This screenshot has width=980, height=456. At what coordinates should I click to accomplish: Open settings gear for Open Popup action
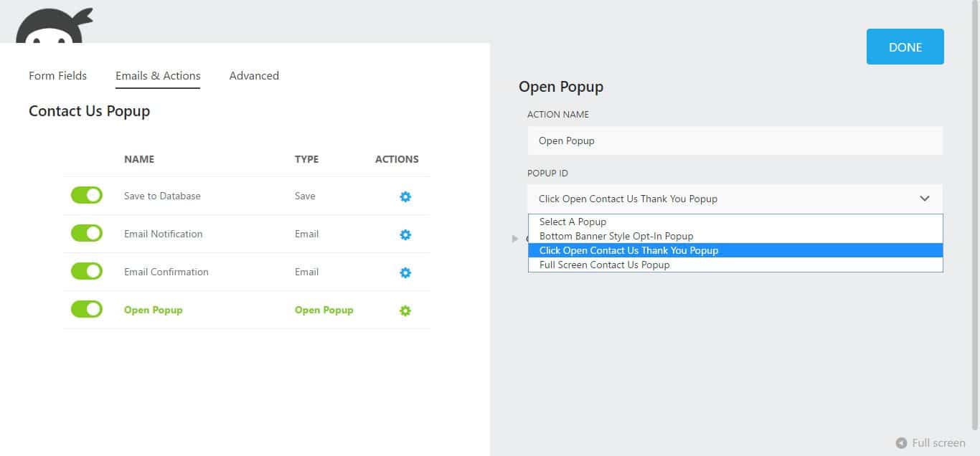[405, 310]
